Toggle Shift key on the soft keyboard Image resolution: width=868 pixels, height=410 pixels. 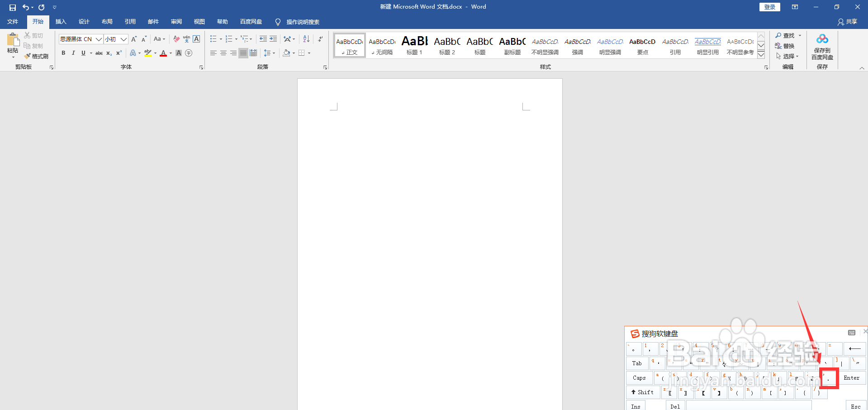point(642,392)
